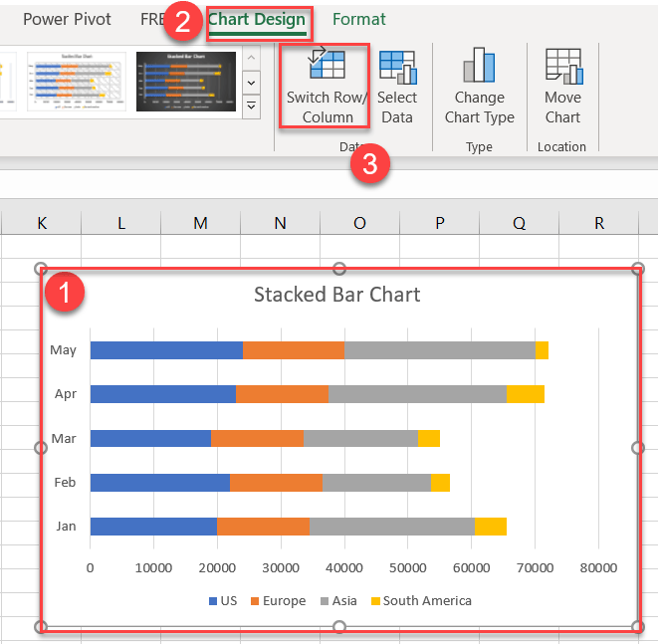This screenshot has height=644, width=658.
Task: Open the Format ribbon tab
Action: coord(358,20)
